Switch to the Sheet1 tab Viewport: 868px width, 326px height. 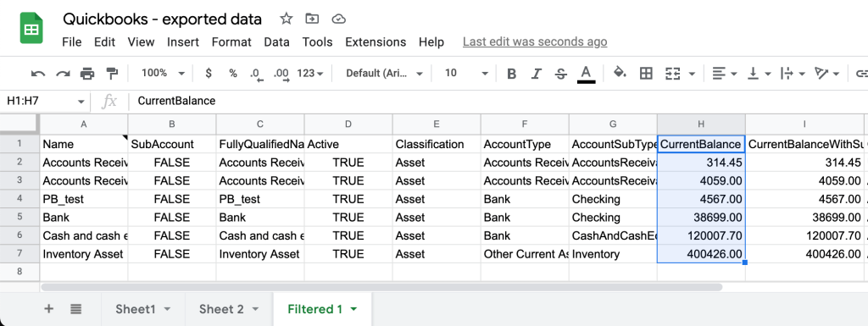(x=142, y=309)
